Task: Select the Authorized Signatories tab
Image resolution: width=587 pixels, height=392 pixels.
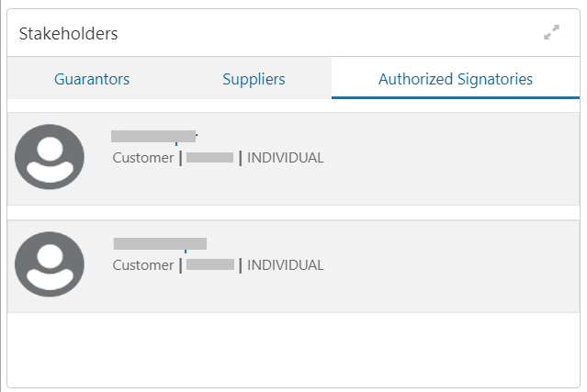Action: point(456,79)
